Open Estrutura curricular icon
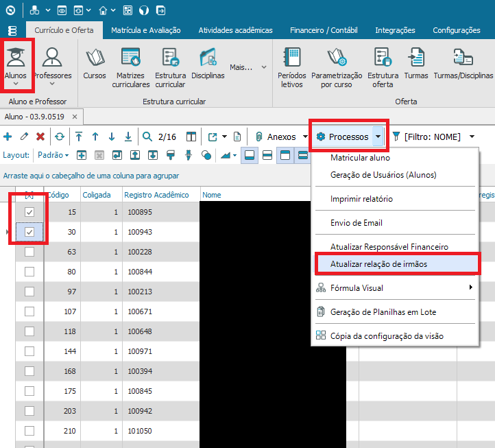The width and height of the screenshot is (495, 448). 171,67
